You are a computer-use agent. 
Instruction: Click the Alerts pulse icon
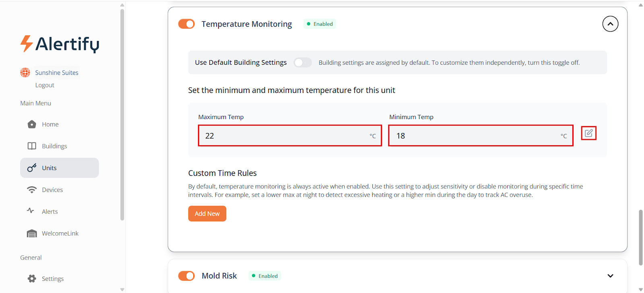31,210
